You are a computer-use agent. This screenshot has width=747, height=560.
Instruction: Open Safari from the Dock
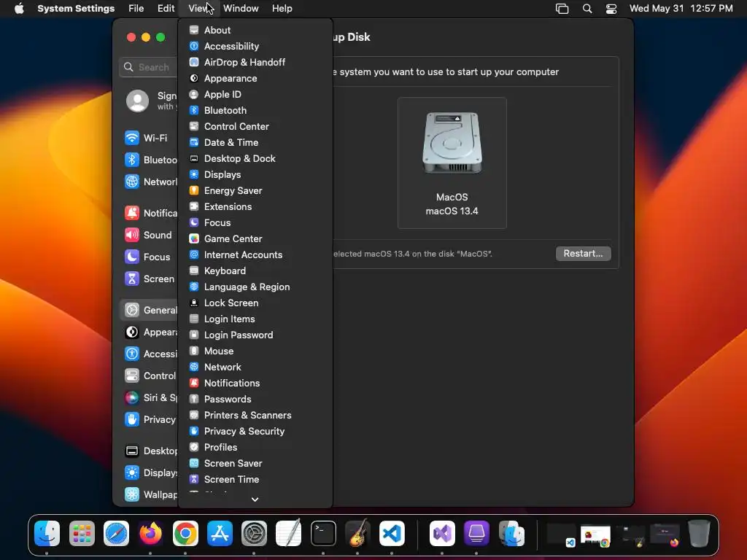[116, 533]
